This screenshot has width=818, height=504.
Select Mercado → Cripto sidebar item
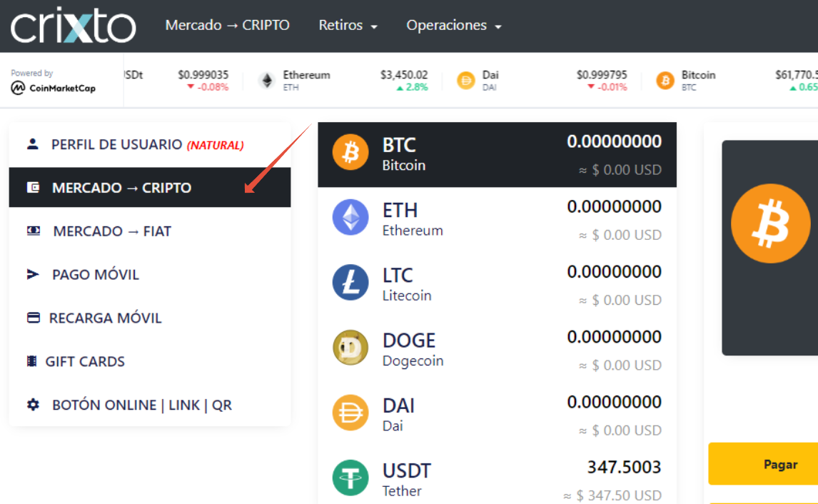point(150,187)
